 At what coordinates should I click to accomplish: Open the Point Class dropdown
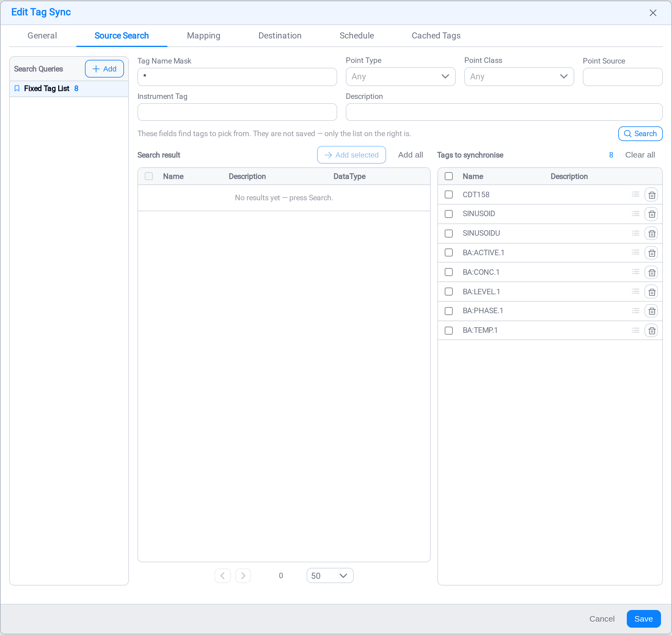pyautogui.click(x=519, y=77)
